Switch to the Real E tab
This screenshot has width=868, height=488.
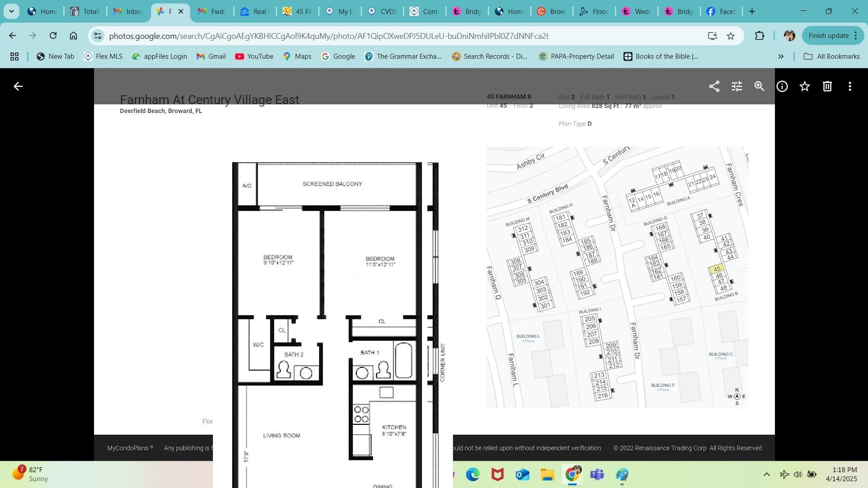click(x=255, y=11)
